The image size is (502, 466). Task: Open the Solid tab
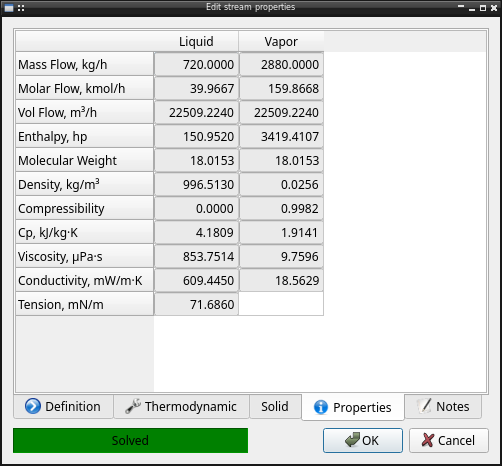tap(275, 406)
